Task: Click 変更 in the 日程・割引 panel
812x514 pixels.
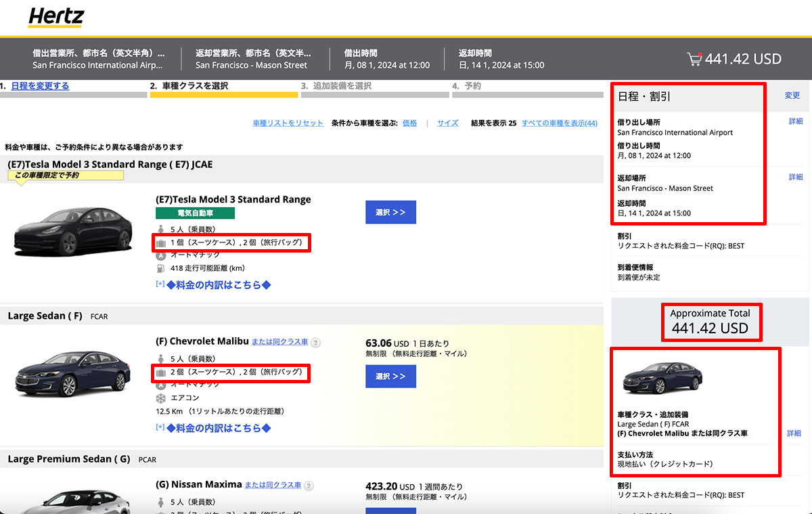Action: 792,96
